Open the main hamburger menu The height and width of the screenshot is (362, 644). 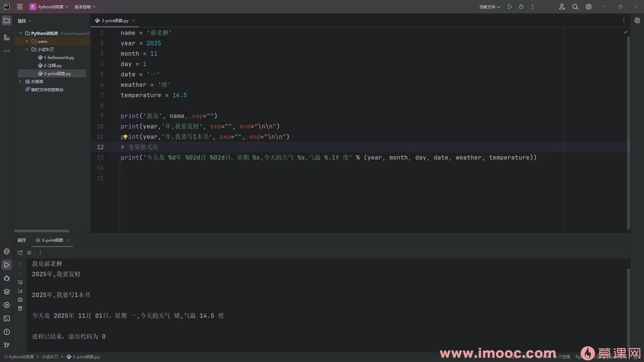tap(20, 7)
